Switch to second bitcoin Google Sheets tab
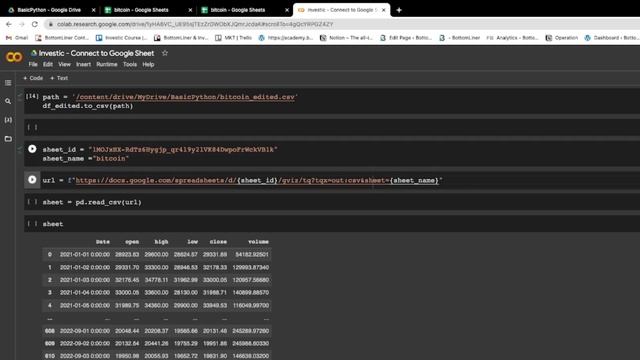640x360 pixels. [x=238, y=10]
